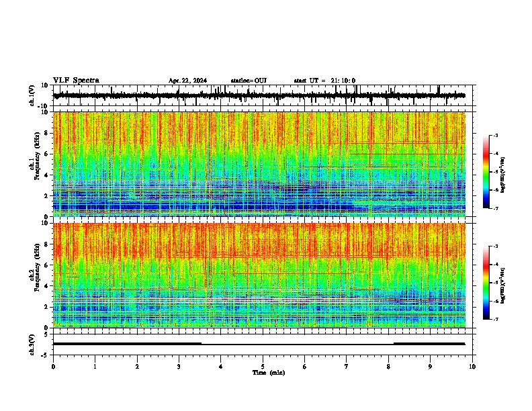The width and height of the screenshot is (532, 411).
Task: Click the ch.2 color scale bar
Action: tap(486, 283)
